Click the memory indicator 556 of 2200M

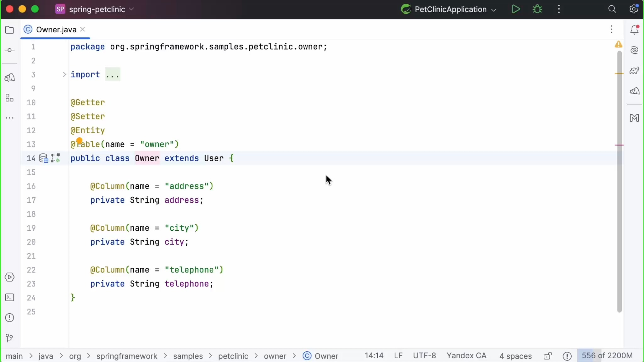pos(607,356)
